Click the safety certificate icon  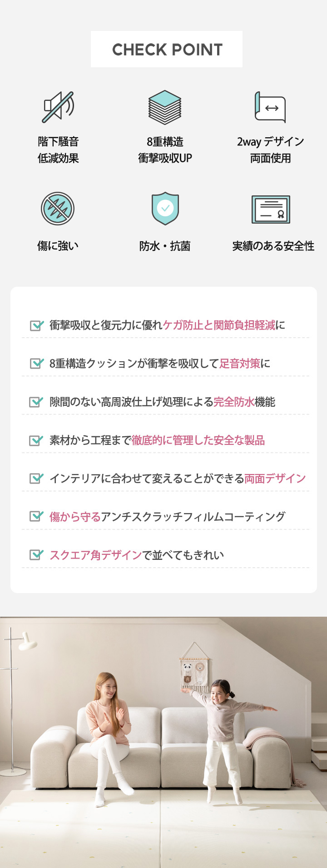pos(271,209)
